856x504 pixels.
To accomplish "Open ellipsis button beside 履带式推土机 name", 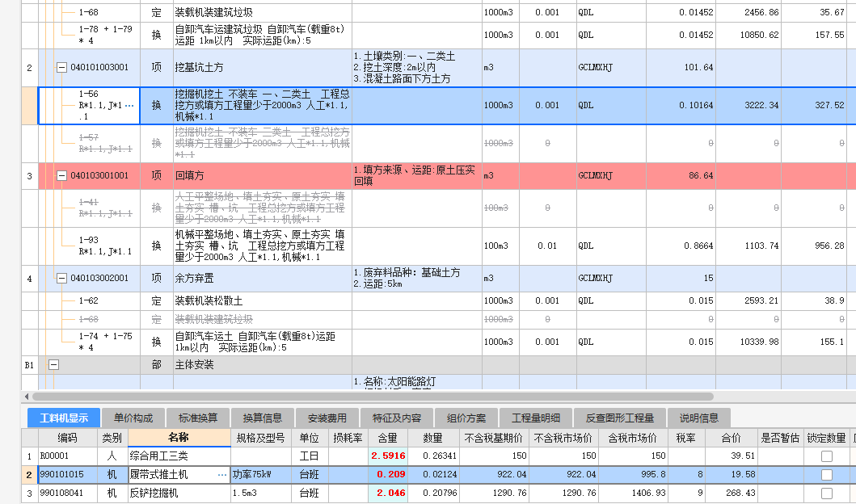I will pyautogui.click(x=222, y=475).
